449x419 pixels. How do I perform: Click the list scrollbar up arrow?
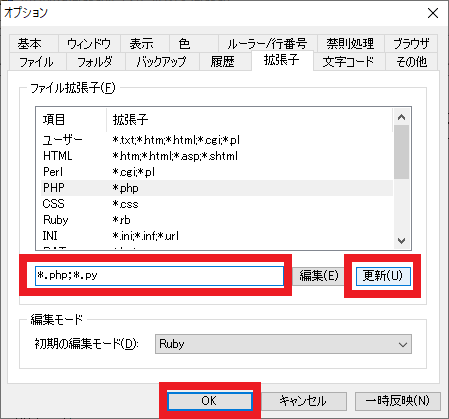click(x=402, y=117)
